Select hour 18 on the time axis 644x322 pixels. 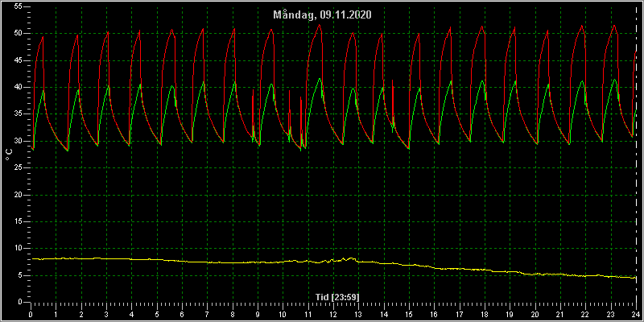coord(485,314)
